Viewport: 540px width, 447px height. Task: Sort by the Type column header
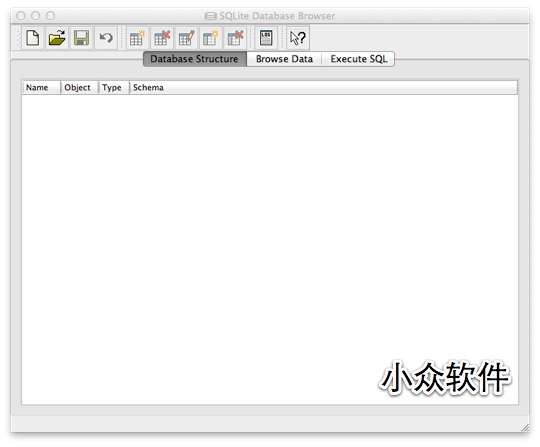coord(114,87)
